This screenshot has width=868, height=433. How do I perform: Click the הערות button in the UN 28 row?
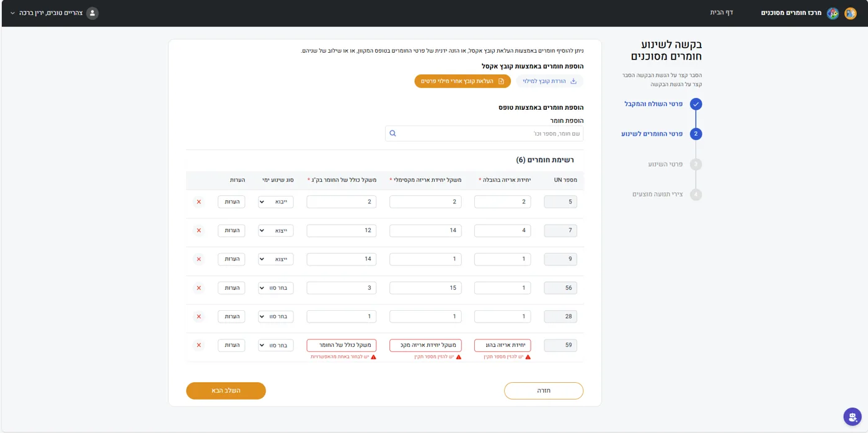coord(231,316)
